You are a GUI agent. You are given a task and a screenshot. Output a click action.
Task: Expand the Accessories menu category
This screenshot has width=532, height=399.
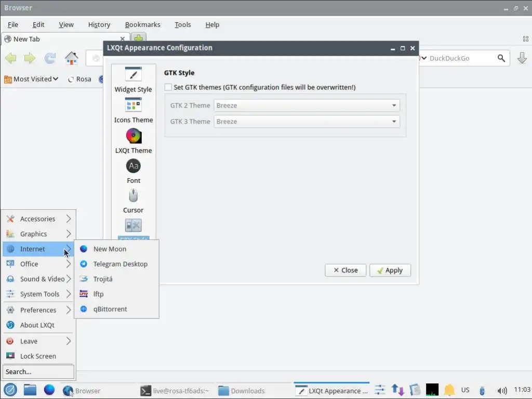[38, 219]
